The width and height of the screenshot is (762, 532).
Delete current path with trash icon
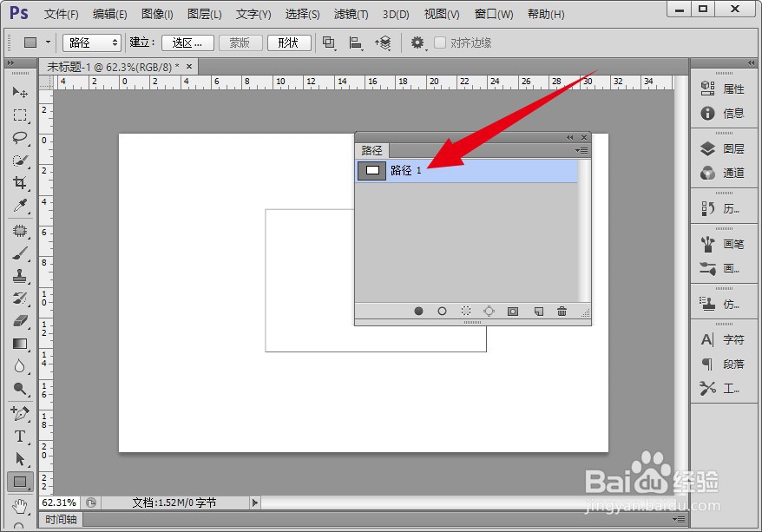coord(562,311)
